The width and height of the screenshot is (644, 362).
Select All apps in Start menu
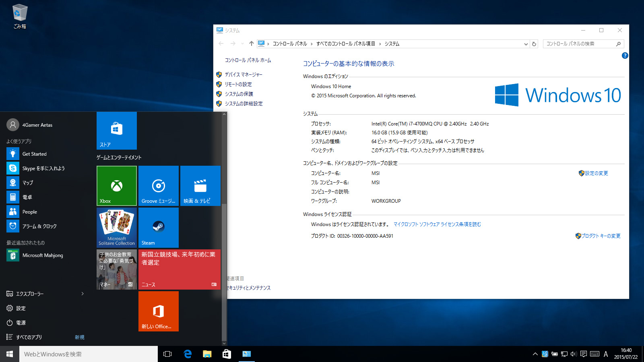point(29,337)
